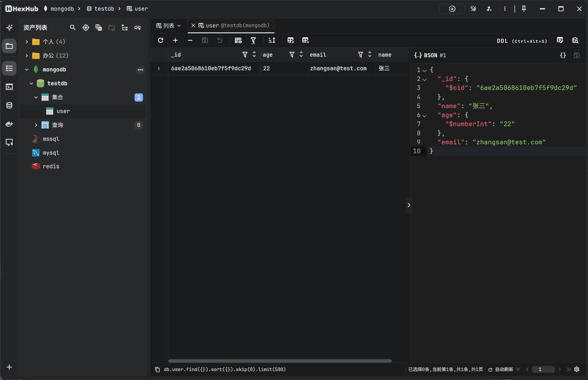588x380 pixels.
Task: Click testdb in breadcrumb
Action: pyautogui.click(x=101, y=9)
